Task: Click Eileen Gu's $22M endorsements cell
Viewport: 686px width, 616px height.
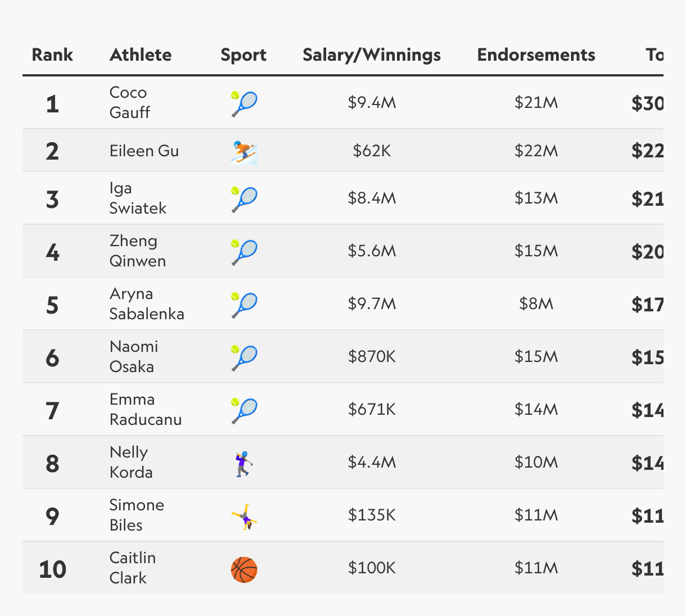Action: point(536,151)
